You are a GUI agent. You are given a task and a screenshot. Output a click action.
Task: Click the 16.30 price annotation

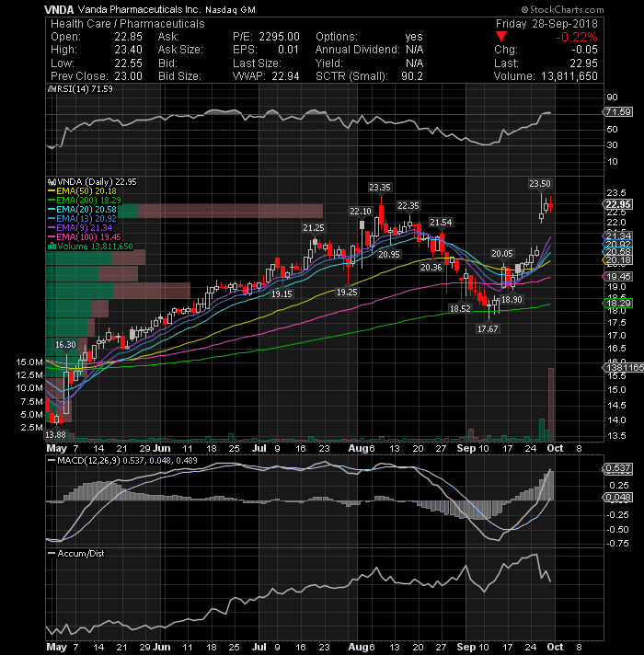pos(66,345)
